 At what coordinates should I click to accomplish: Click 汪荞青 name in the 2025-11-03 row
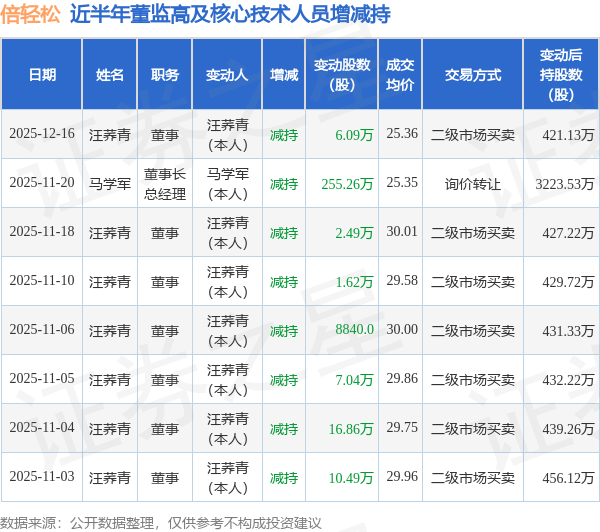[x=110, y=478]
